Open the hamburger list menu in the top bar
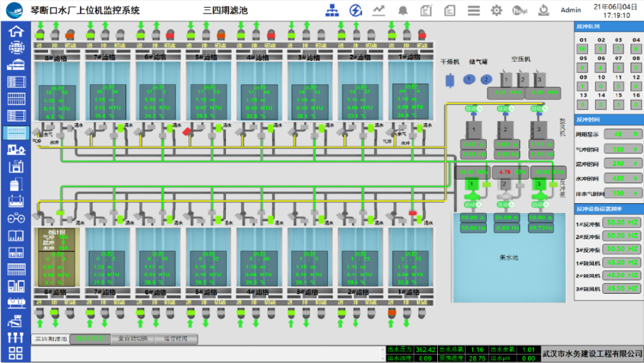 click(473, 10)
